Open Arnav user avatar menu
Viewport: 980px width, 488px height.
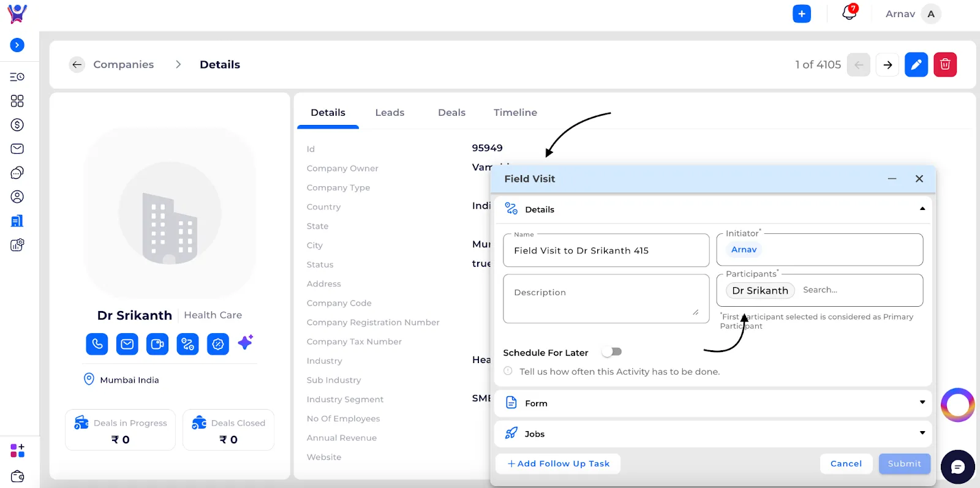coord(930,13)
